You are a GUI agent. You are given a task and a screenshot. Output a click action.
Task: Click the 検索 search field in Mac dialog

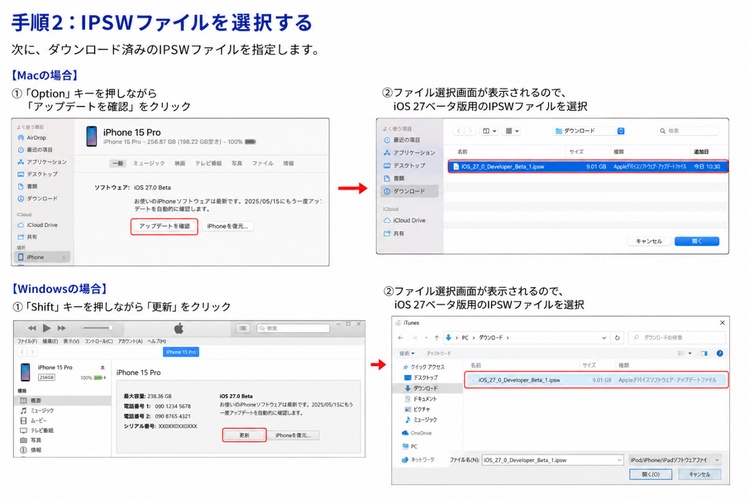(x=688, y=131)
